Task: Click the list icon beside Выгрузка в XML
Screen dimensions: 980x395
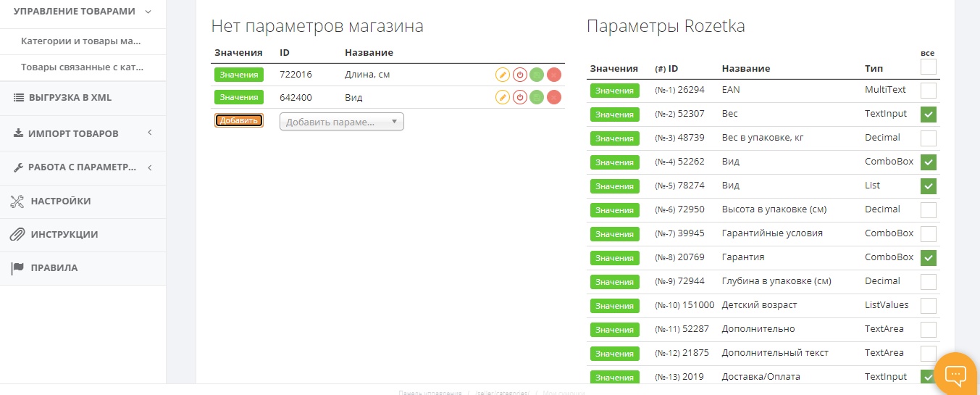Action: point(19,97)
